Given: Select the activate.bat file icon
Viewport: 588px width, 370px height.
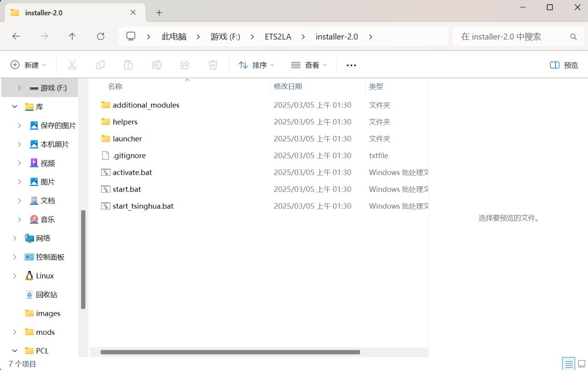Looking at the screenshot, I should (106, 172).
